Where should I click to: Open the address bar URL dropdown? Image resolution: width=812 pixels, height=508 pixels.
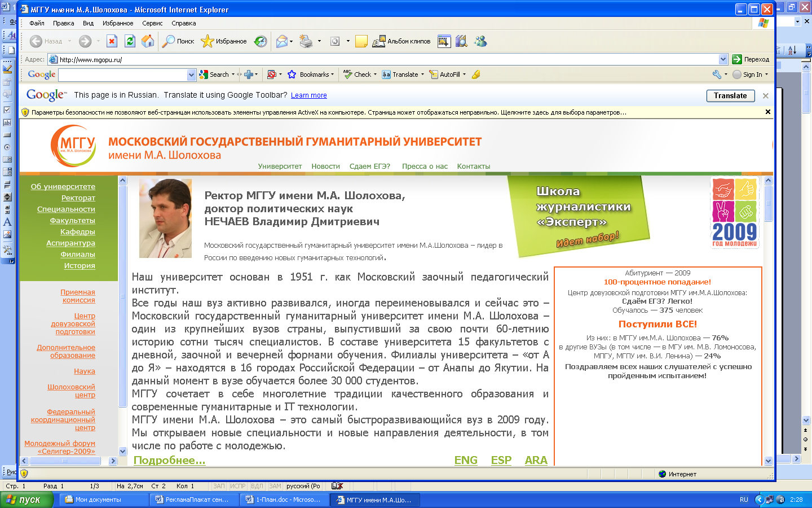[x=723, y=59]
